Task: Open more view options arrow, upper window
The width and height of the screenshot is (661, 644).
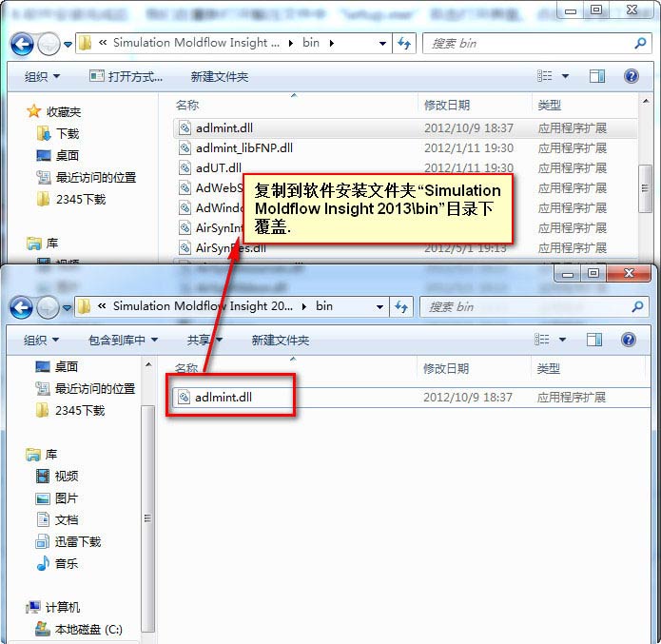Action: (x=565, y=77)
